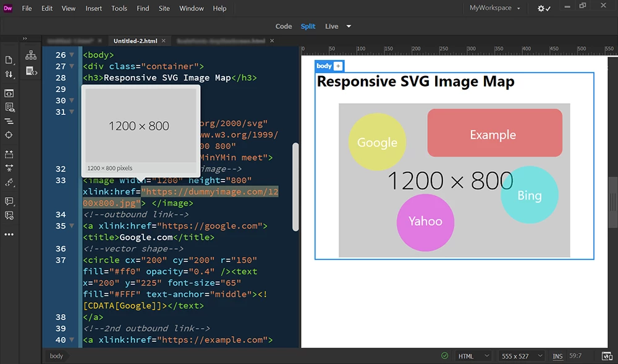618x364 pixels.
Task: Click the Yahoo circle in Live view
Action: coord(425,222)
